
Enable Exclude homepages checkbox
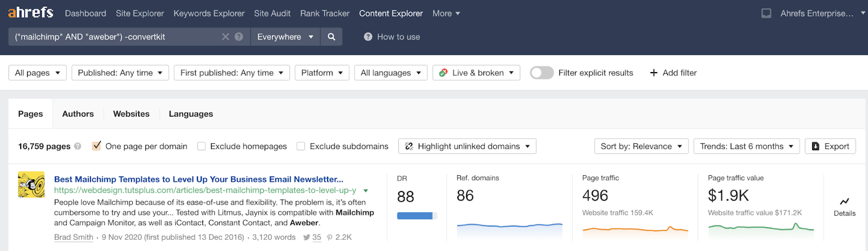(201, 146)
